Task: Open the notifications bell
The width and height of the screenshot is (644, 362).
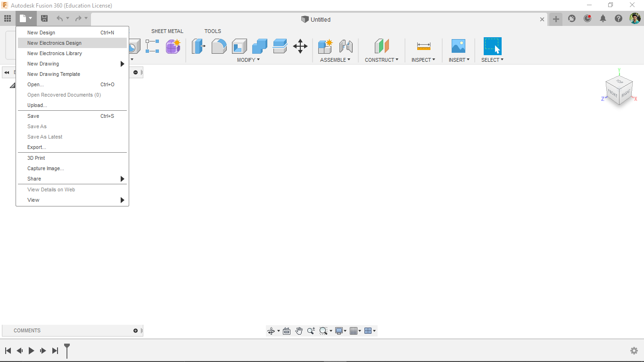Action: (603, 19)
